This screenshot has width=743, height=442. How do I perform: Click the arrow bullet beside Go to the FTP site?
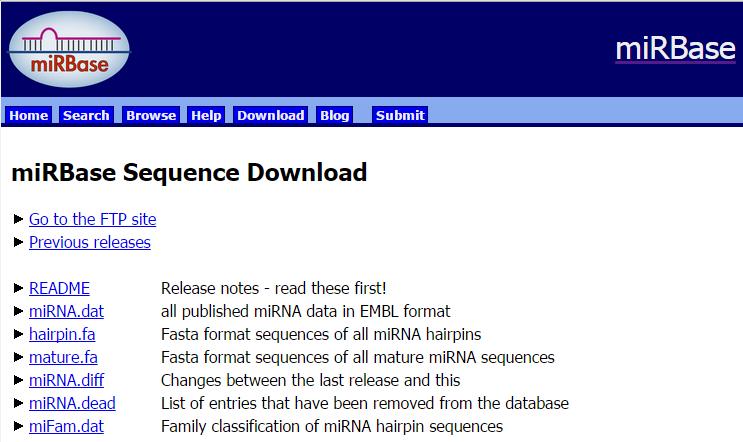19,219
